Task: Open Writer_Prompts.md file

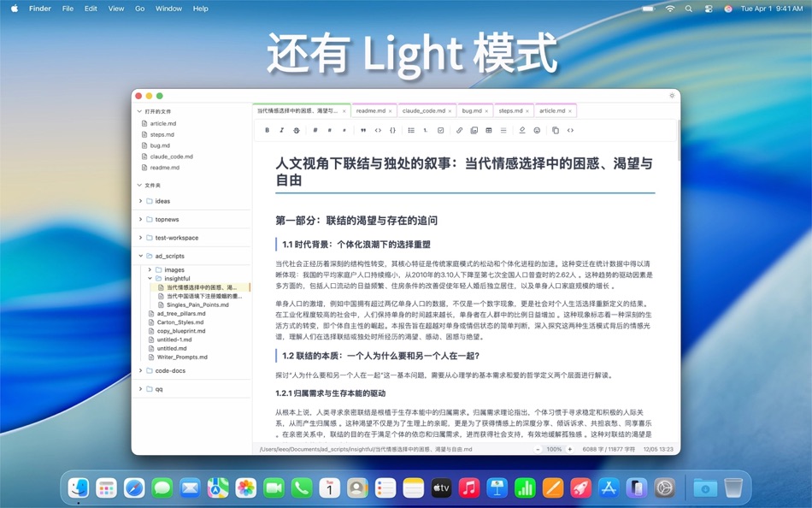Action: (182, 357)
